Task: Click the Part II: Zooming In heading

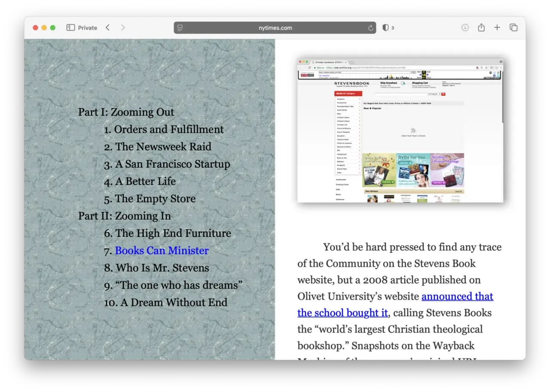Action: tap(124, 216)
